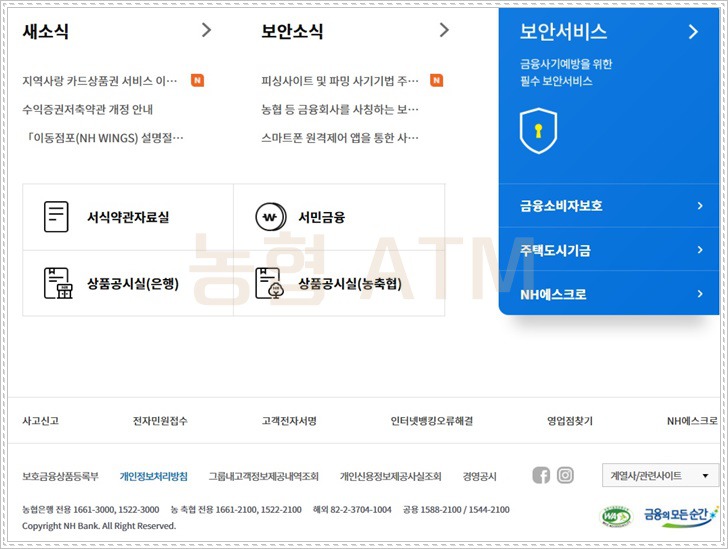
Task: Open the Facebook icon in footer
Action: (541, 475)
